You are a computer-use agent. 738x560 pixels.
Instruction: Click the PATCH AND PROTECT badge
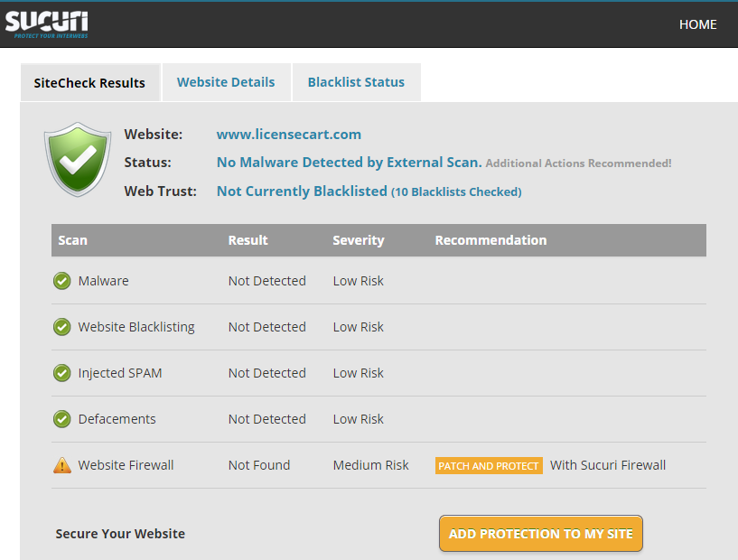(x=489, y=466)
